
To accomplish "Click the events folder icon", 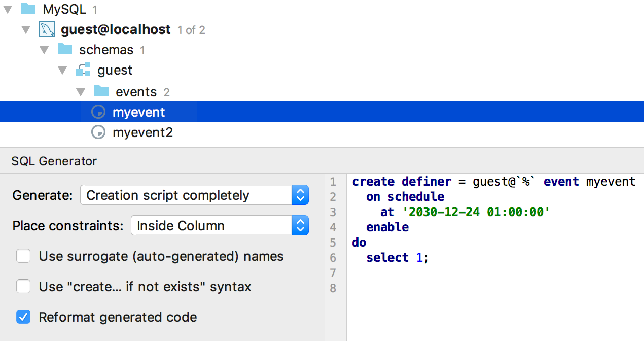I will click(101, 91).
